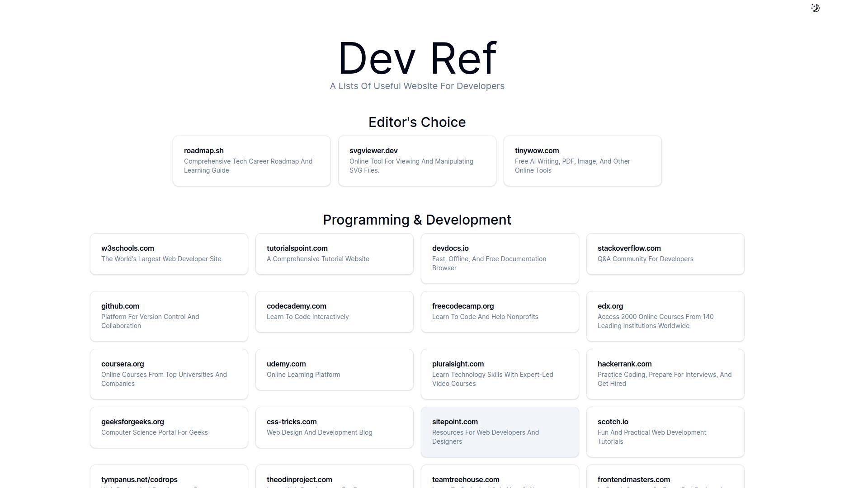This screenshot has height=488, width=868.
Task: Click the pluralsight.com card
Action: (x=500, y=374)
